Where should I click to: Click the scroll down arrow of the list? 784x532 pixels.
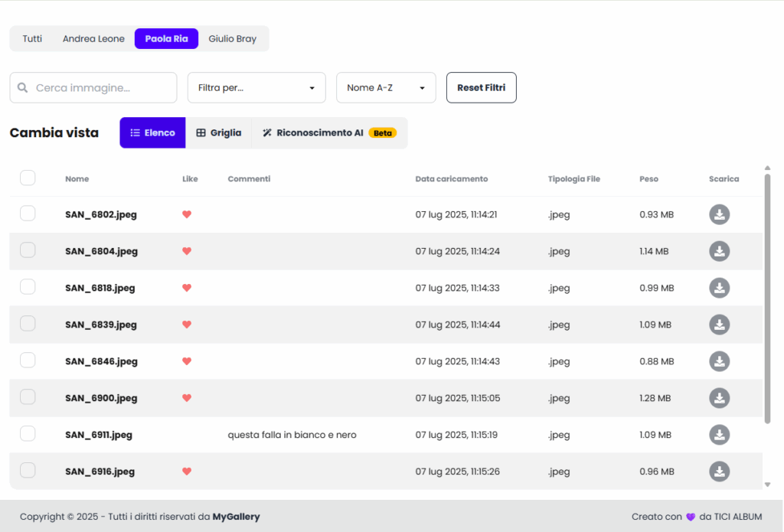click(x=767, y=484)
